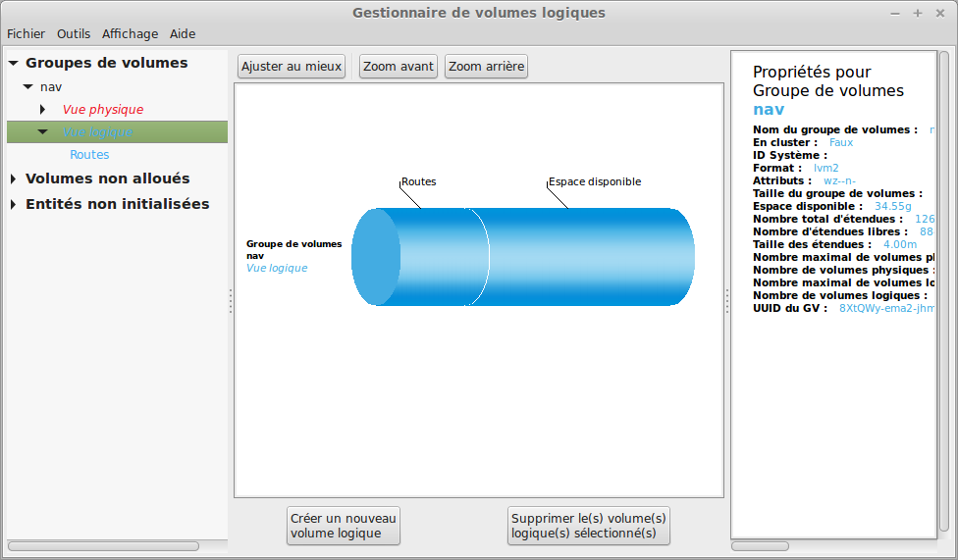Click the 34.55g available space value
Image resolution: width=958 pixels, height=560 pixels.
coord(892,206)
